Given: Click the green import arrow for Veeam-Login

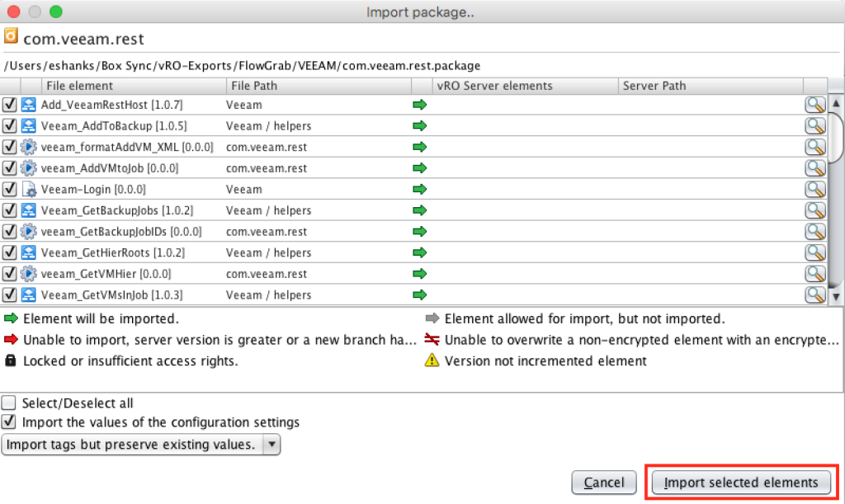Looking at the screenshot, I should coord(419,189).
